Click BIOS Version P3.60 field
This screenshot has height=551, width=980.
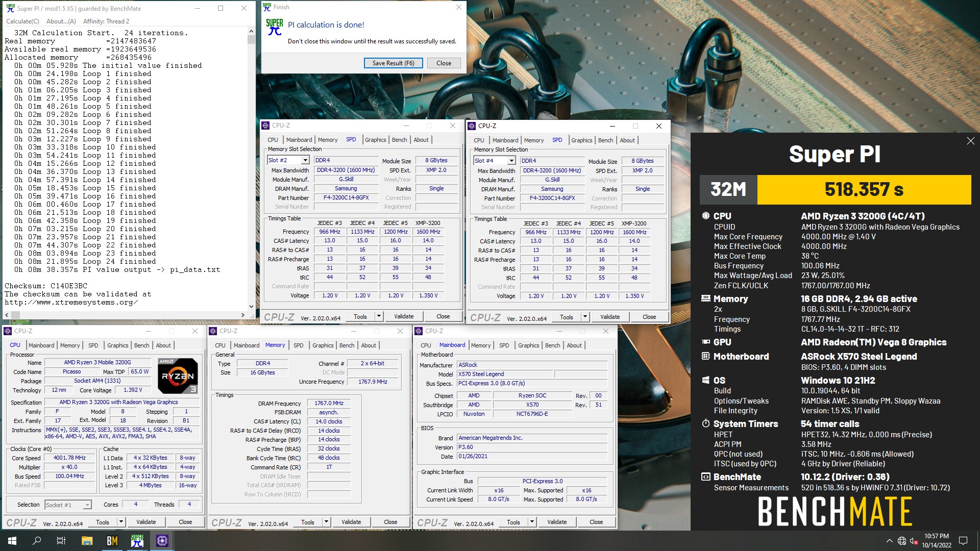532,447
